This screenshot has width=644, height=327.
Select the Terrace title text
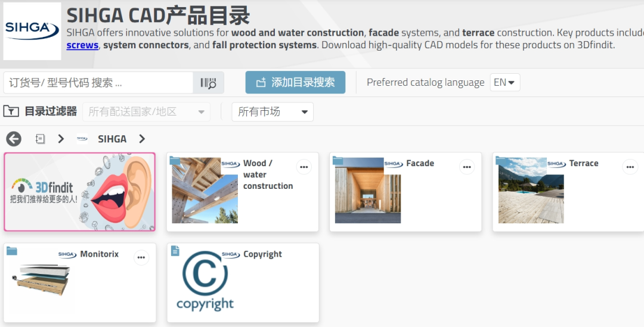pos(584,163)
